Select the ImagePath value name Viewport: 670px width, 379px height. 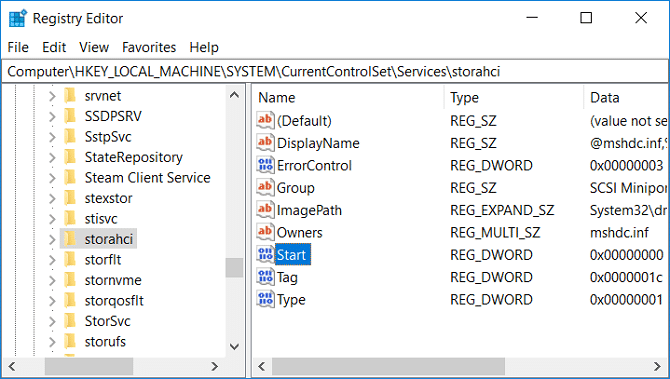click(309, 210)
